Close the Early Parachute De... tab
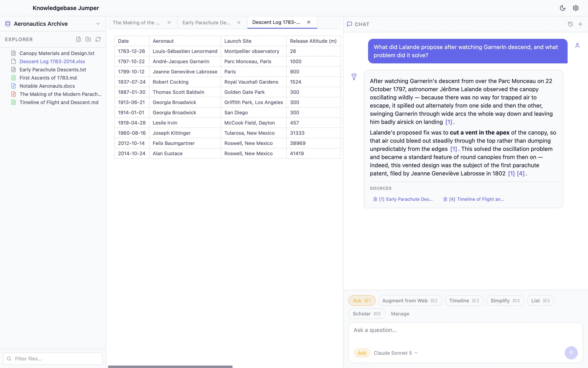588x368 pixels. pos(239,23)
